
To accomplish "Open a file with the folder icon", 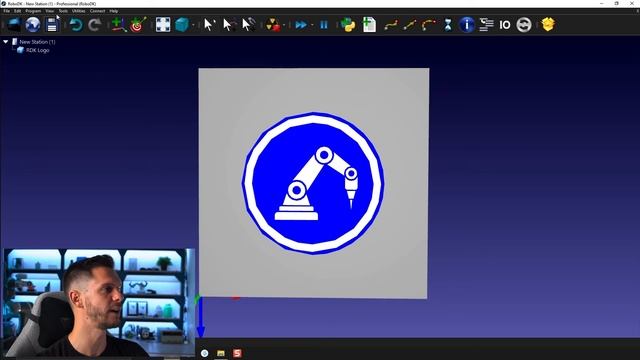I will (13, 24).
